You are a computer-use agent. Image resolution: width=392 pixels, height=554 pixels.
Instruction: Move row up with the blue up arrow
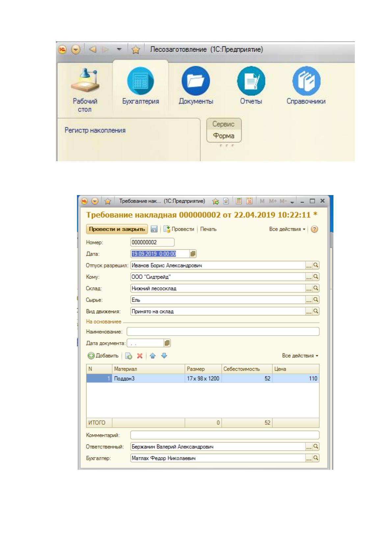pyautogui.click(x=152, y=356)
